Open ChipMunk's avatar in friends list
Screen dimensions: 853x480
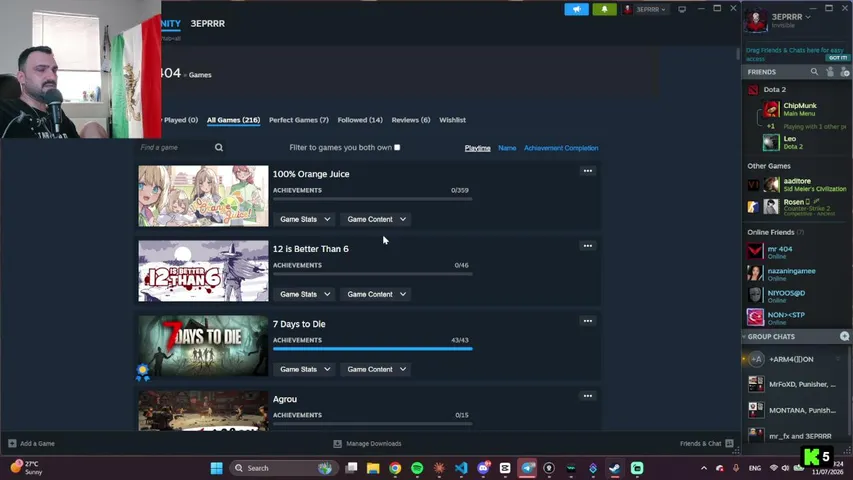[x=771, y=109]
